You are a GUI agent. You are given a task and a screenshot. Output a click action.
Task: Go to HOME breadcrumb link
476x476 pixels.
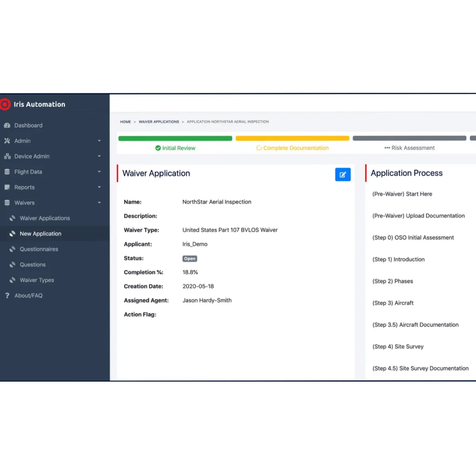click(125, 122)
